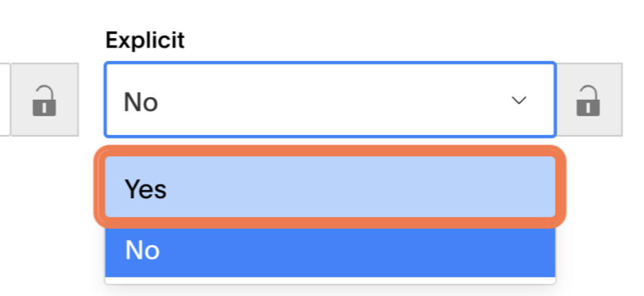The image size is (644, 296).
Task: Choose the highlighted No option in list
Action: pyautogui.click(x=330, y=250)
